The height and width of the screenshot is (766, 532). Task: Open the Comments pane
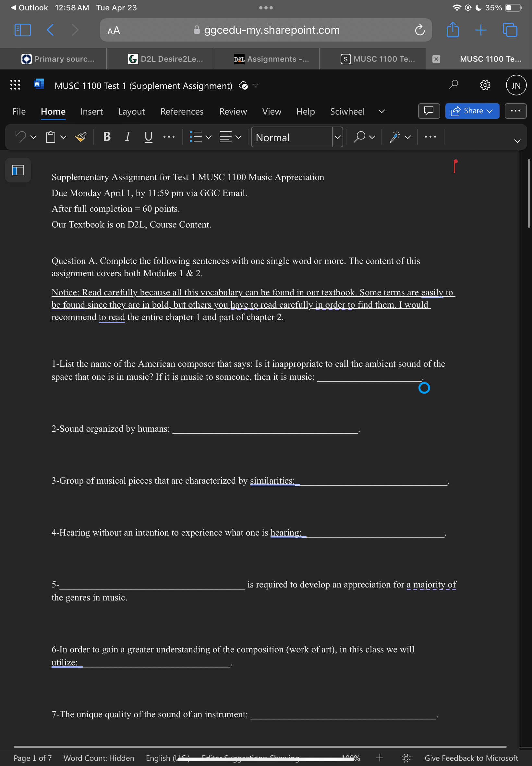coord(429,111)
